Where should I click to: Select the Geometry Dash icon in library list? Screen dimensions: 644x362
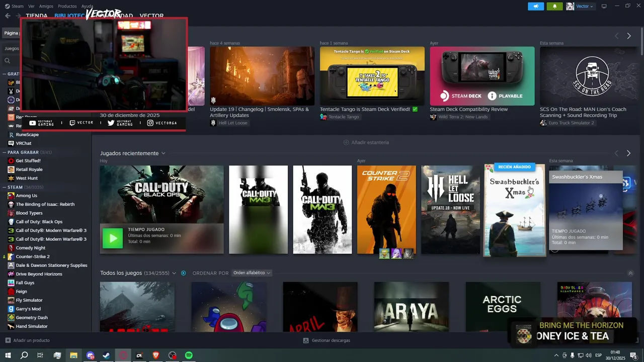pyautogui.click(x=11, y=318)
